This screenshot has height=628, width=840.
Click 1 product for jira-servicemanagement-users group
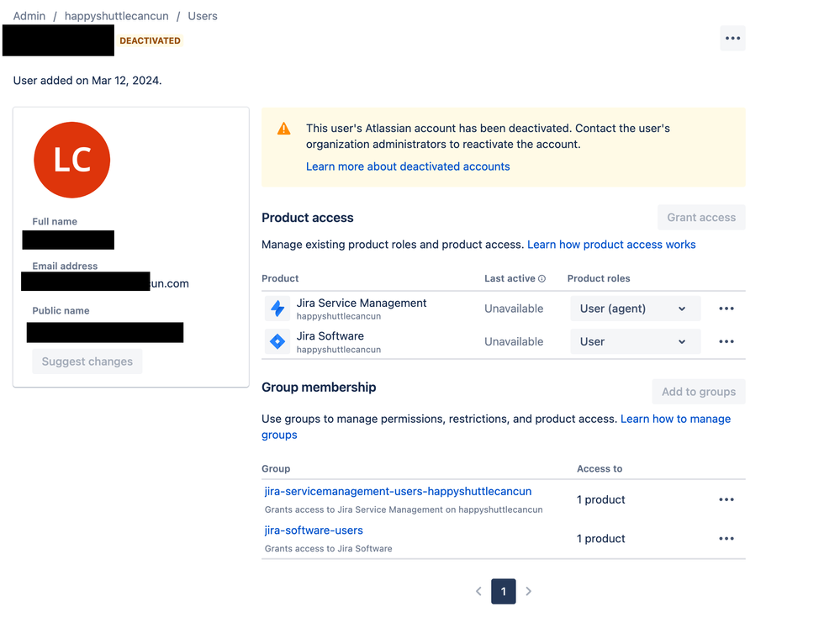tap(600, 499)
